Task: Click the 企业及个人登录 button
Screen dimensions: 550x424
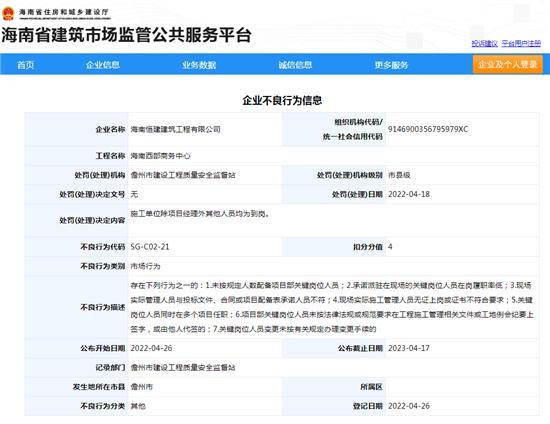Action: pos(508,65)
